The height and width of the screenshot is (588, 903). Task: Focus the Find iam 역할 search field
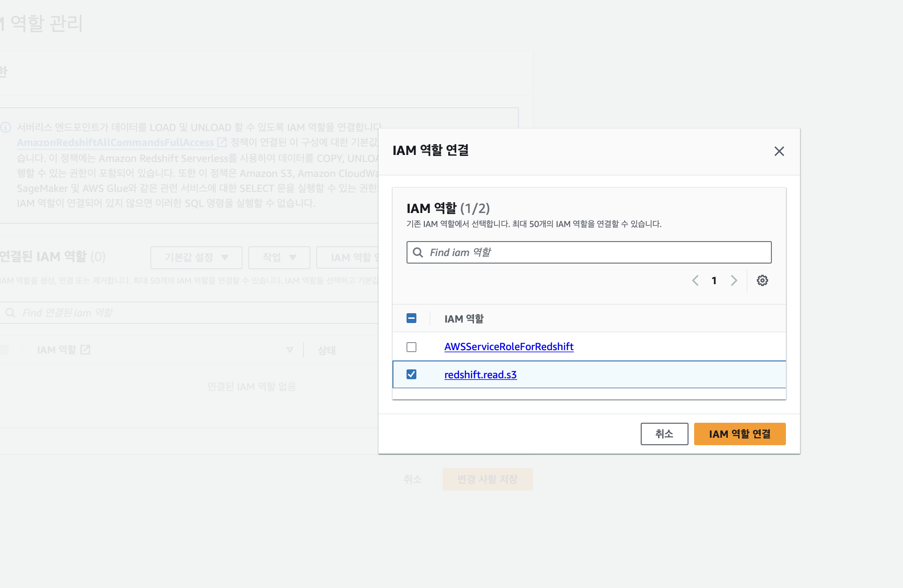coord(595,253)
